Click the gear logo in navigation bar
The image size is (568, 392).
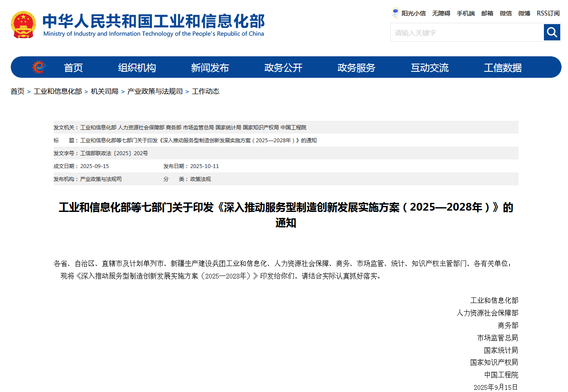tap(39, 67)
